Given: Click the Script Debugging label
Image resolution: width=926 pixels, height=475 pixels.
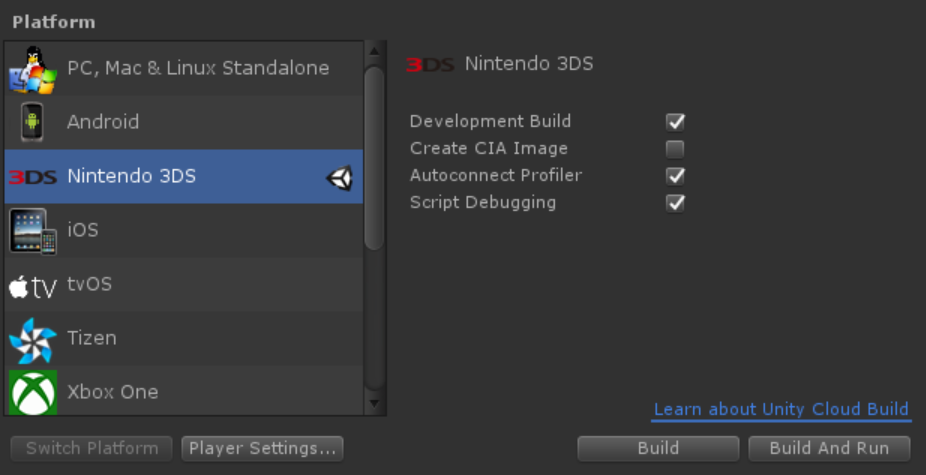Looking at the screenshot, I should point(483,203).
